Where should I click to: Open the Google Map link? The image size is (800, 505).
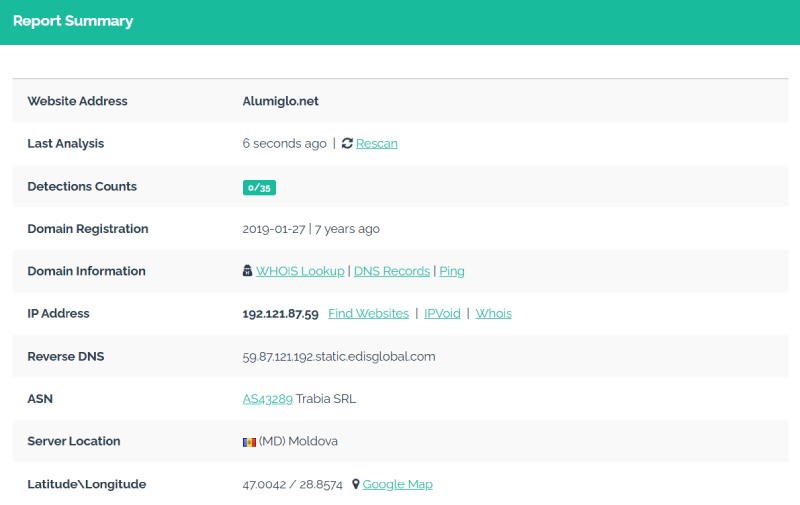click(397, 484)
